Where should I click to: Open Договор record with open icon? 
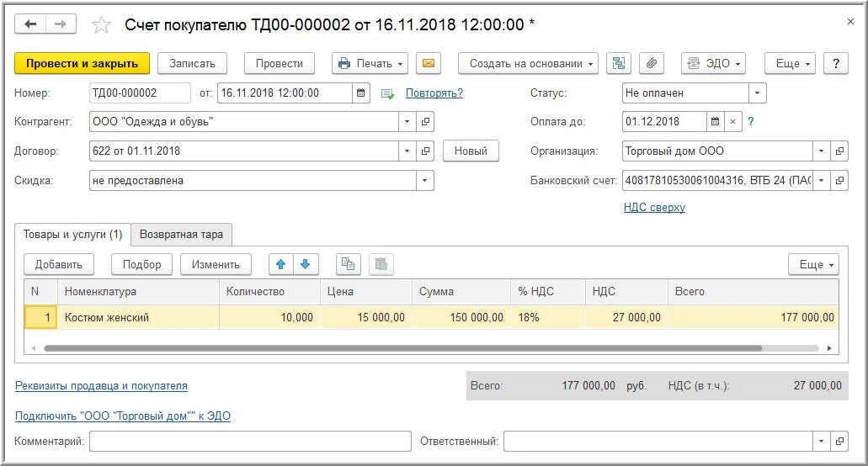click(x=425, y=151)
